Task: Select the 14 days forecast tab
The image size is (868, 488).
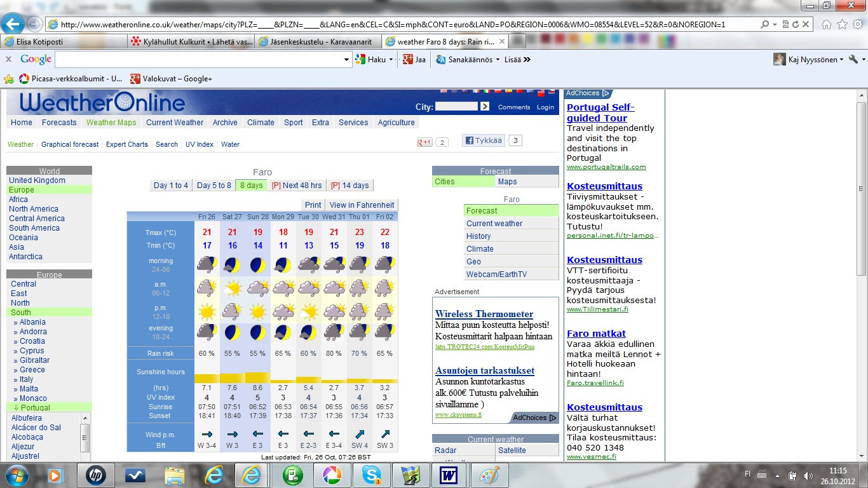Action: (x=350, y=186)
